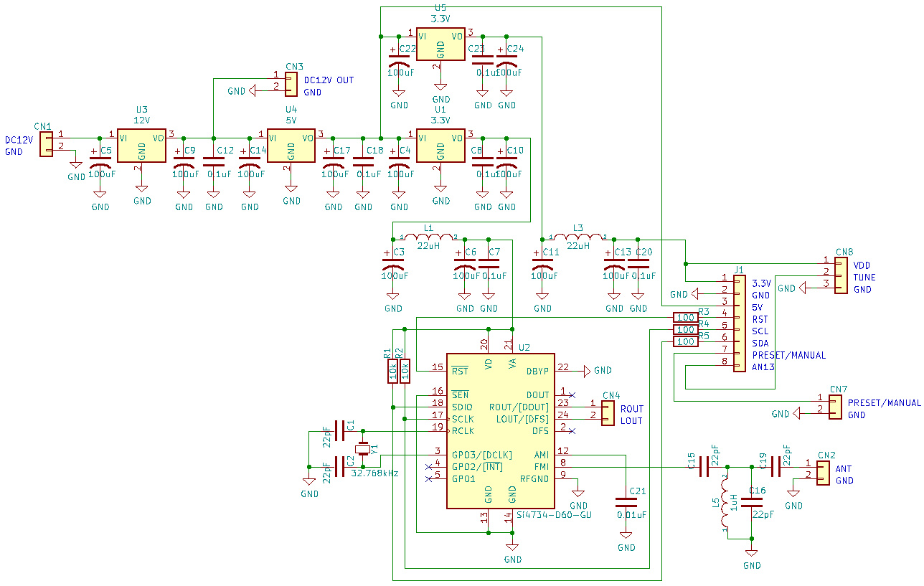Select the CN3 DC12V OUT connector
The width and height of the screenshot is (924, 586).
(x=291, y=84)
